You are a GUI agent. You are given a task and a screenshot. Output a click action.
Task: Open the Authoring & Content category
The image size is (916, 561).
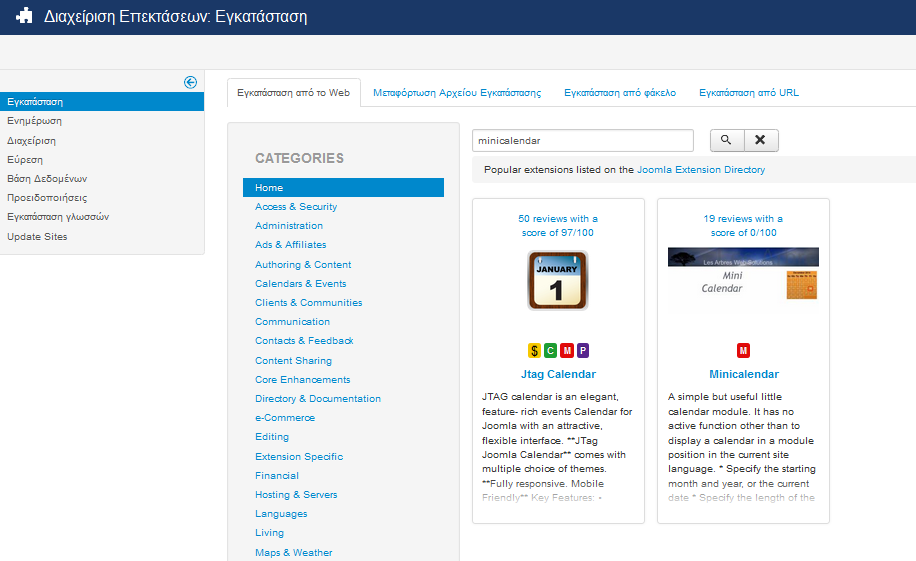pyautogui.click(x=303, y=265)
